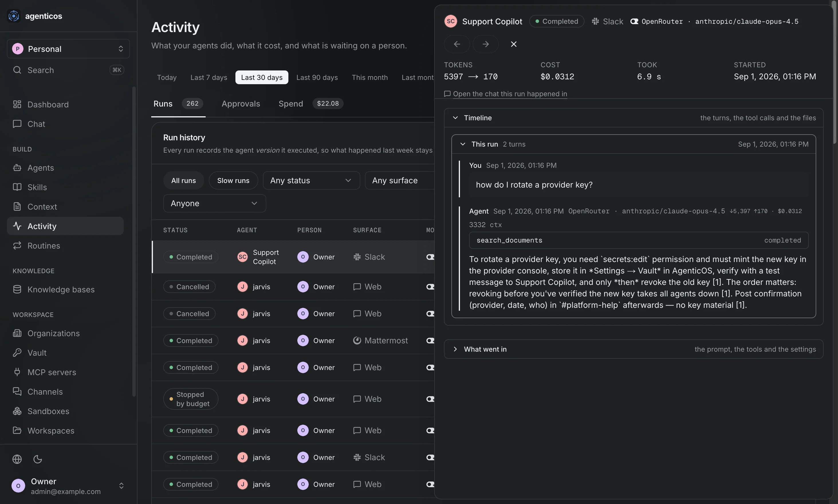
Task: Go to Agents via robot icon
Action: tap(17, 168)
